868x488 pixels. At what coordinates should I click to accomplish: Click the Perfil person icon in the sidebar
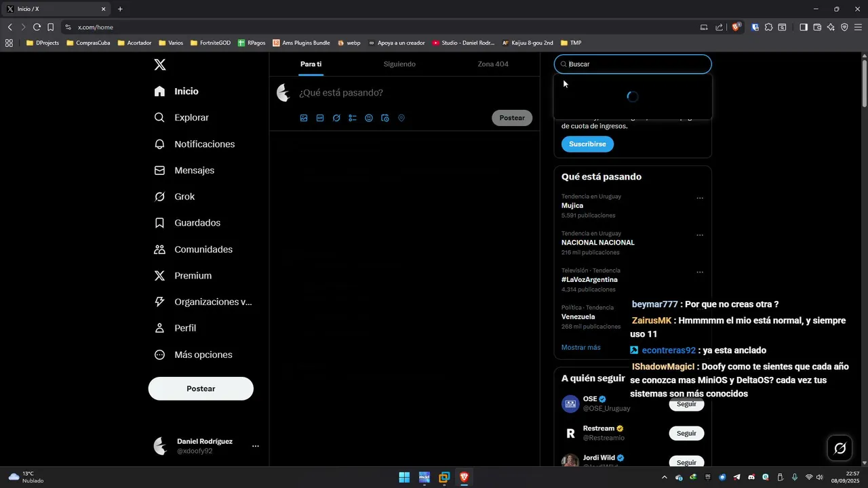point(159,328)
